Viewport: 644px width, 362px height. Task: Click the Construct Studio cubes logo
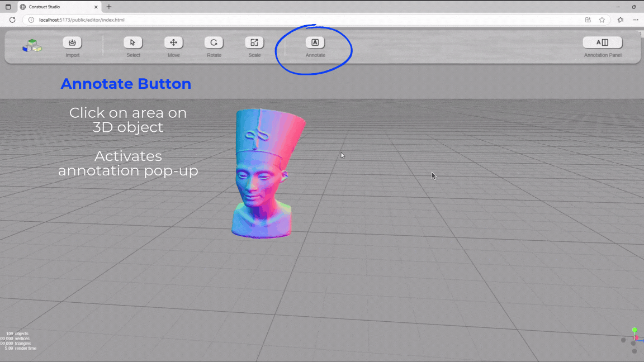(x=32, y=46)
